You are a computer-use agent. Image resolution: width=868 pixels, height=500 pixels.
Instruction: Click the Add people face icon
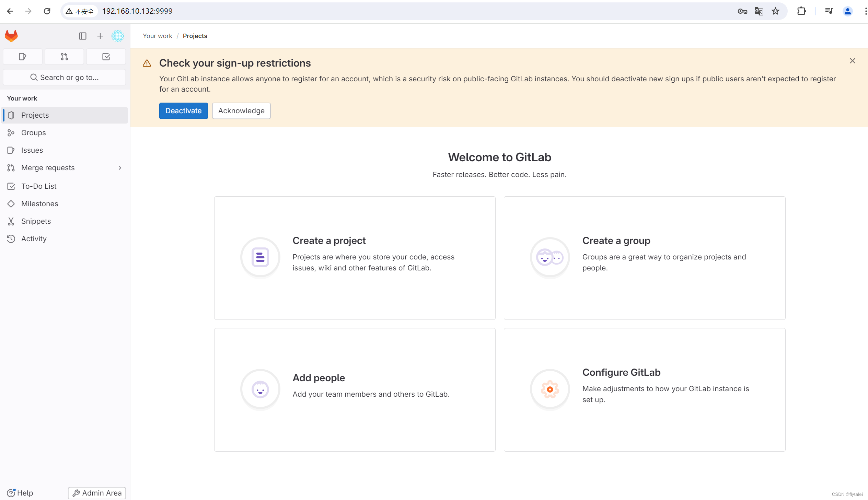[x=260, y=389]
